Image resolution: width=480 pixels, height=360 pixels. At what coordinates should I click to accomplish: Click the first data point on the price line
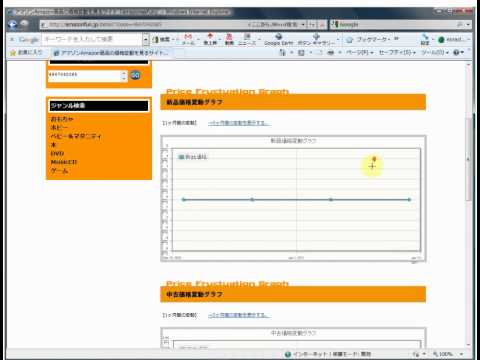tap(184, 200)
